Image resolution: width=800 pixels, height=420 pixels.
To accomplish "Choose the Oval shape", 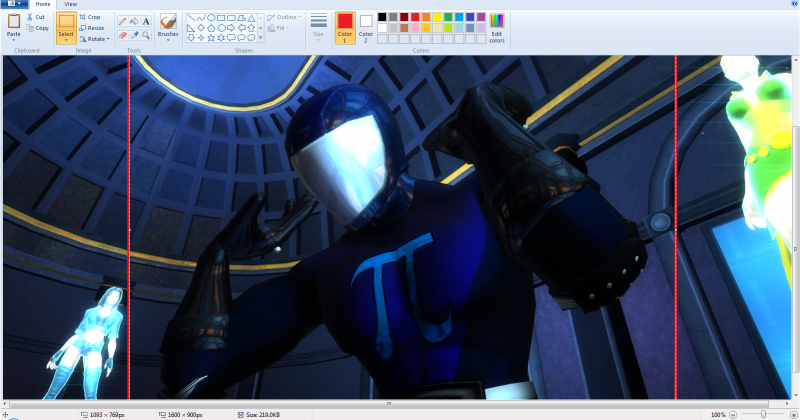I will pyautogui.click(x=211, y=18).
